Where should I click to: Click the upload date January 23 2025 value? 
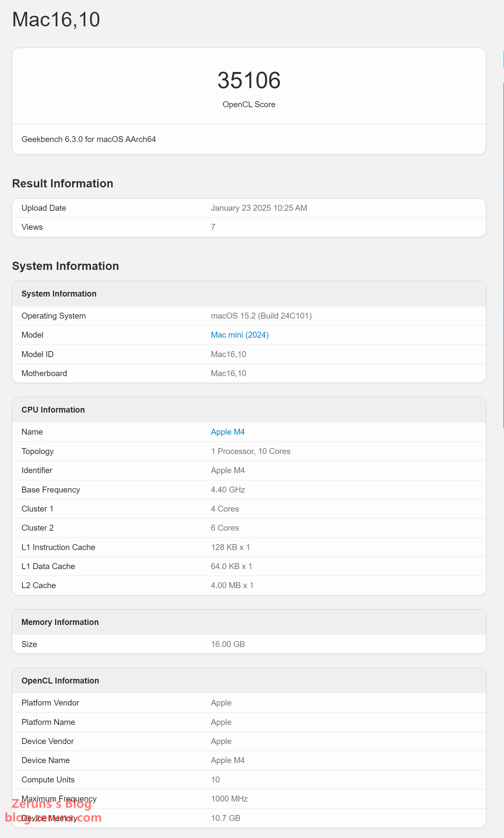click(259, 208)
